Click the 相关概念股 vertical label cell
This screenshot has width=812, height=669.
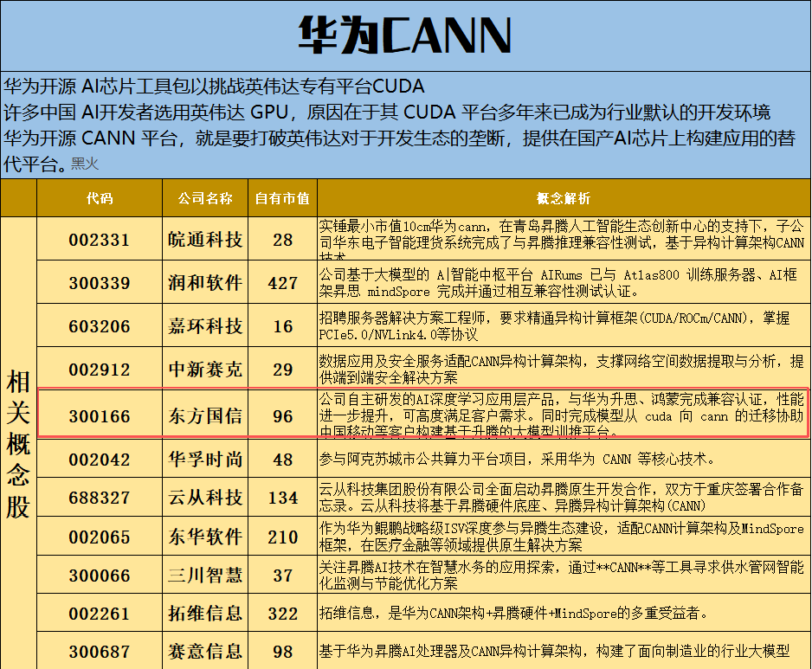coord(18,444)
